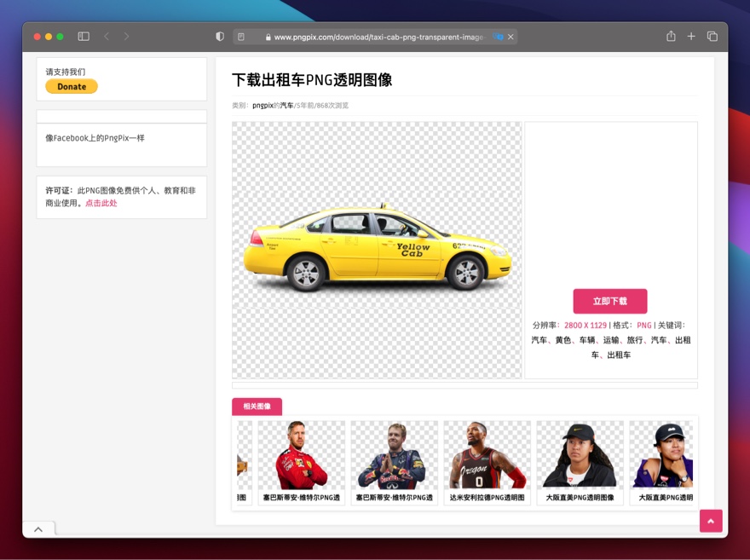The width and height of the screenshot is (750, 560).
Task: Open the Reader view icon in the address bar
Action: coord(241,37)
